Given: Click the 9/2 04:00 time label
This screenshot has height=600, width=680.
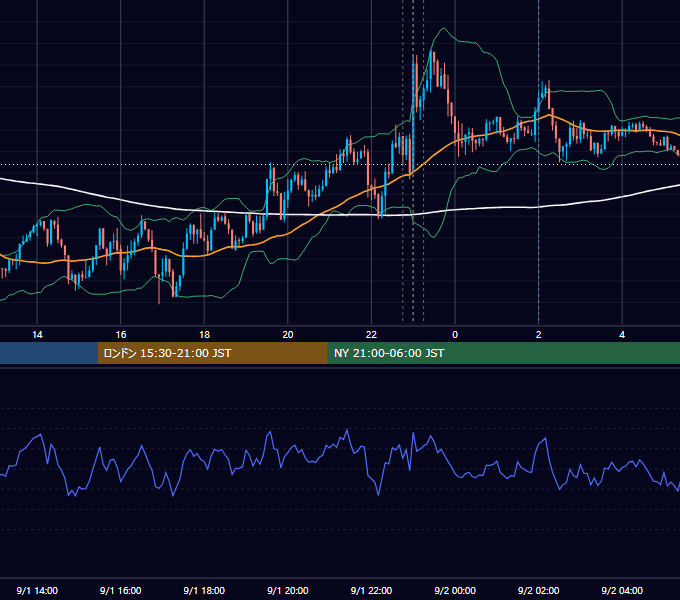Looking at the screenshot, I should point(622,590).
